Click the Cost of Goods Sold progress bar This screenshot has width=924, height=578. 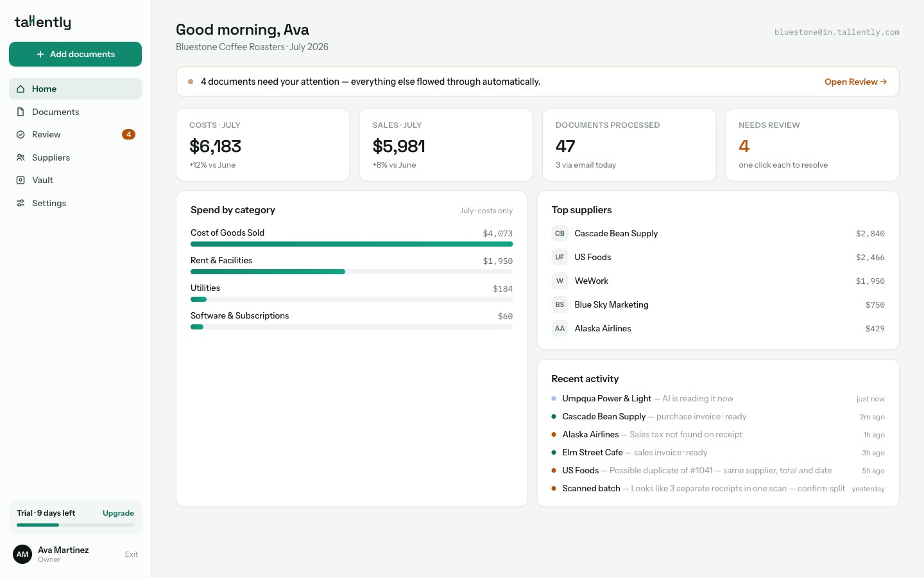point(352,244)
